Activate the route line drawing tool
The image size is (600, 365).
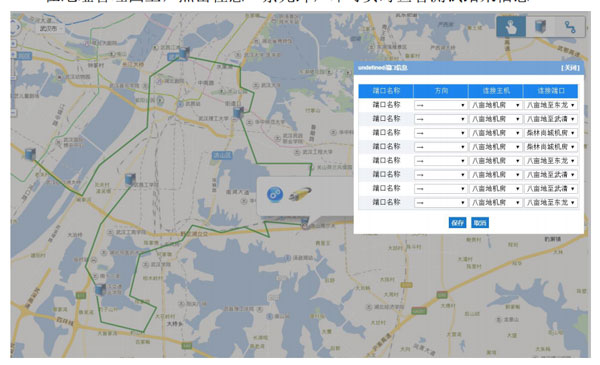pyautogui.click(x=570, y=27)
